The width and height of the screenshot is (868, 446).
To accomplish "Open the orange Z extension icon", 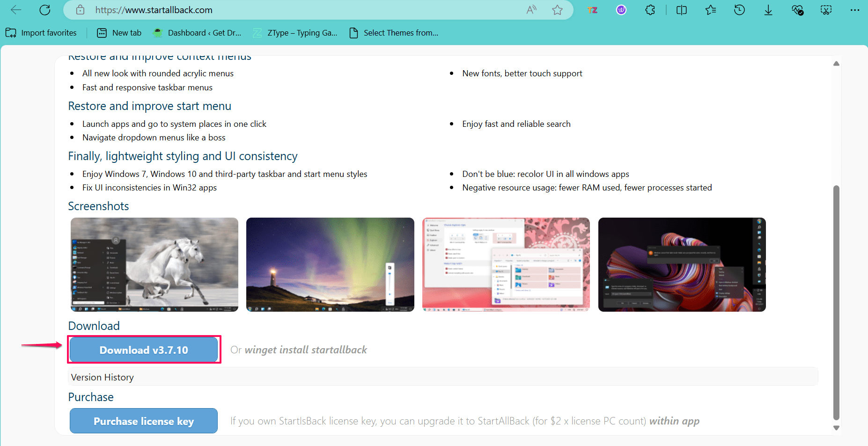I will pyautogui.click(x=593, y=10).
